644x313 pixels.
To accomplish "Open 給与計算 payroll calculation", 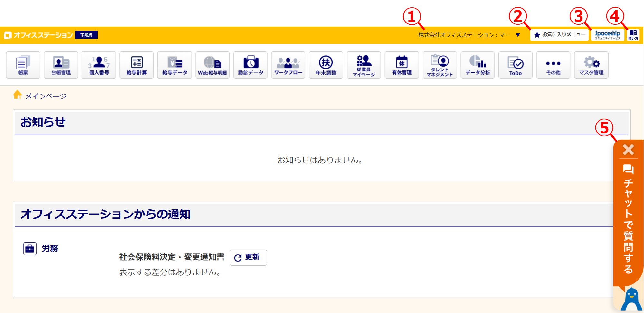I will click(x=137, y=65).
